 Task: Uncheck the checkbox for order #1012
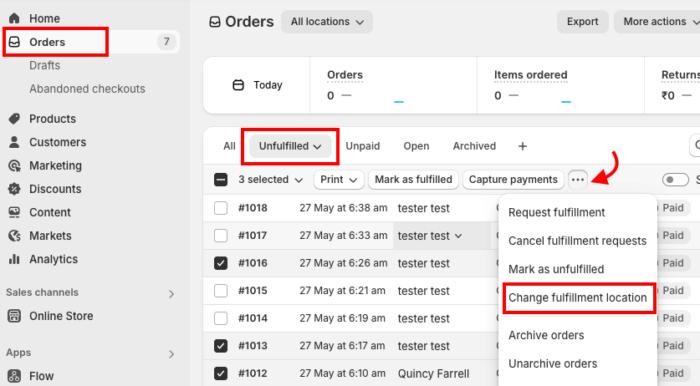[x=221, y=374]
